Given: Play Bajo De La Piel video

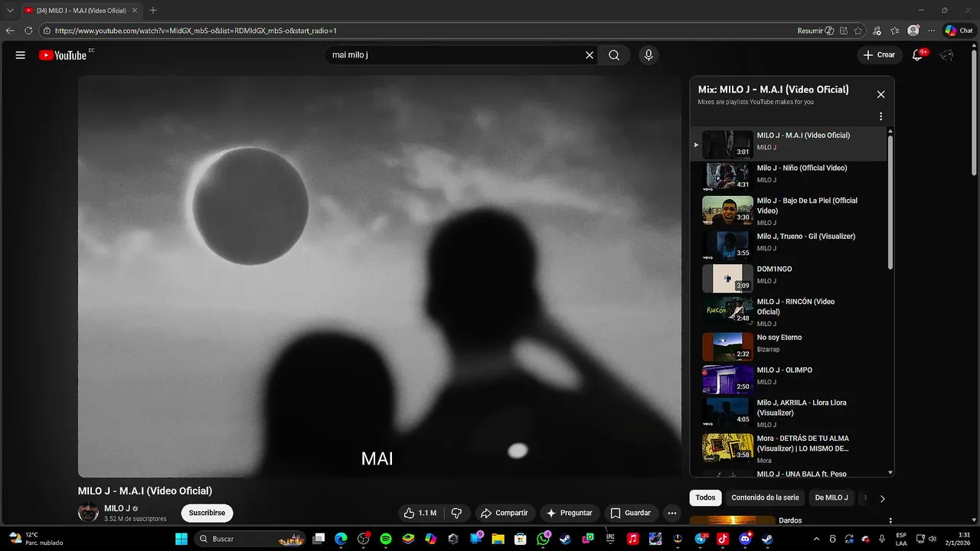Looking at the screenshot, I should 789,210.
